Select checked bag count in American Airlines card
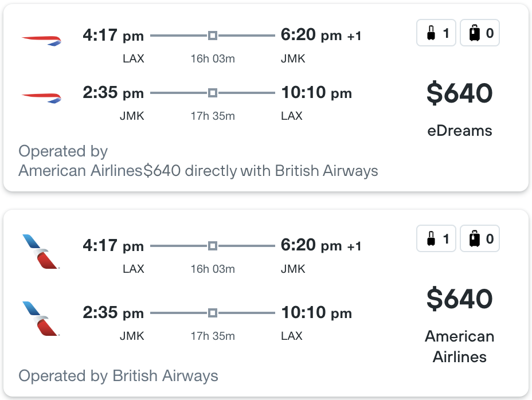 click(480, 238)
